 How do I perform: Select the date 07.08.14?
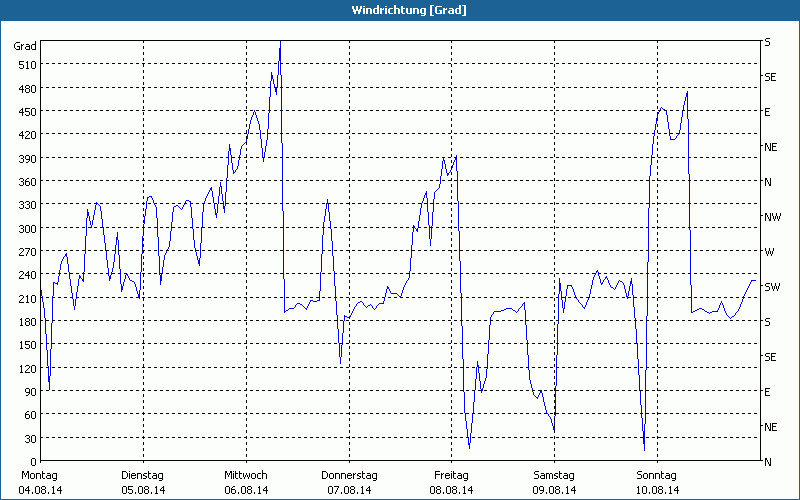[349, 490]
